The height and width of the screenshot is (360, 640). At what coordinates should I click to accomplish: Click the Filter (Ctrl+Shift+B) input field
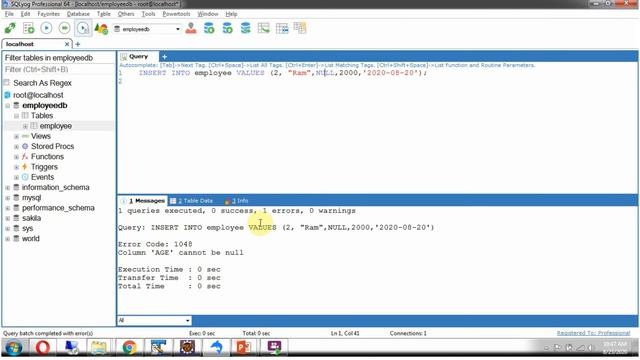pyautogui.click(x=59, y=70)
